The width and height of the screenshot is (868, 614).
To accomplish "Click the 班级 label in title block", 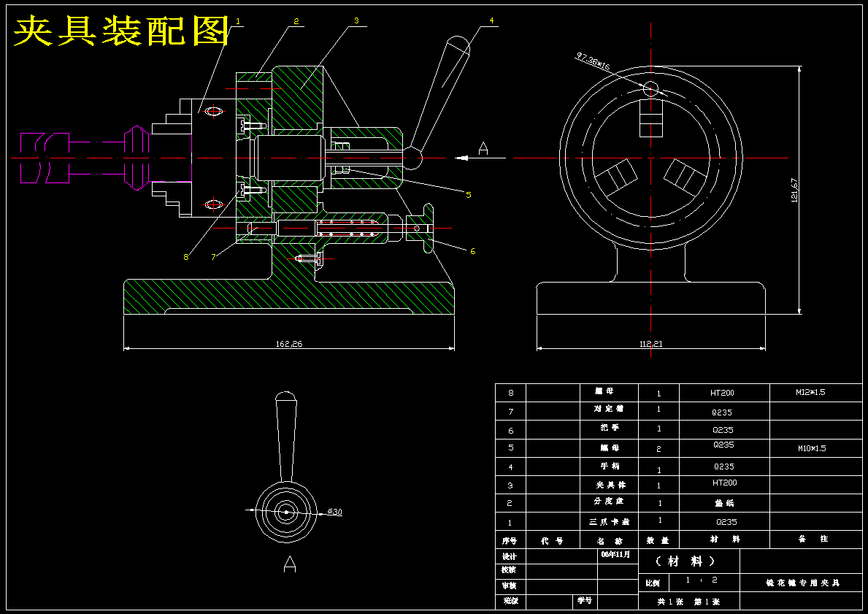I will tap(510, 600).
